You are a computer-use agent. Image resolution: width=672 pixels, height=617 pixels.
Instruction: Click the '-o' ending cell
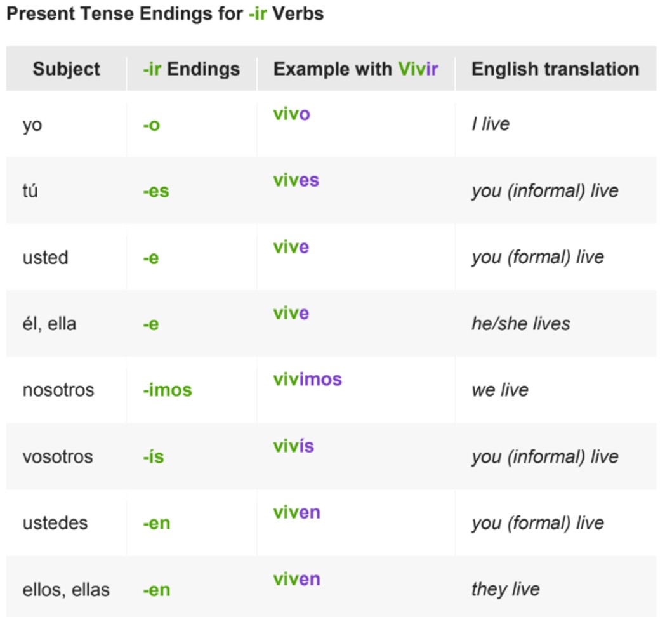point(151,125)
